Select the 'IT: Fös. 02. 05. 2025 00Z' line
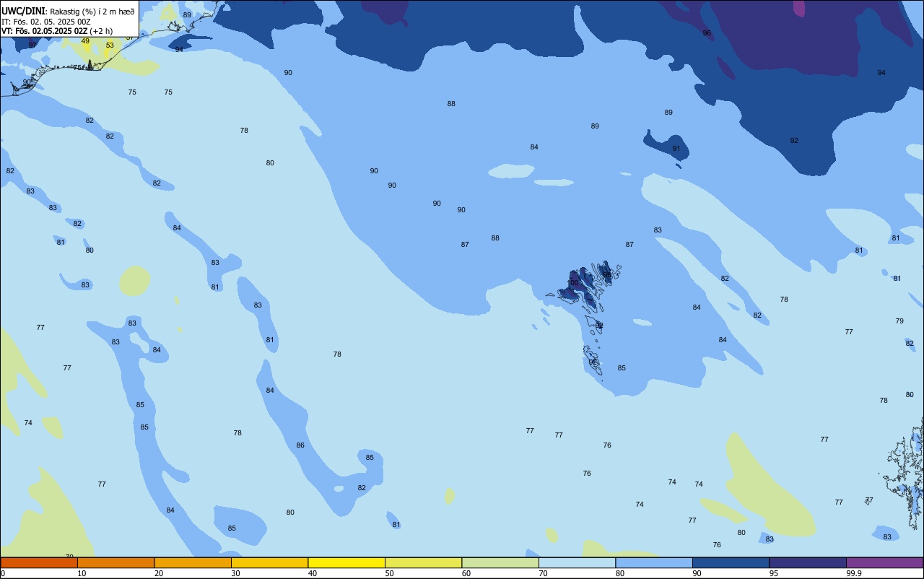 coord(45,22)
